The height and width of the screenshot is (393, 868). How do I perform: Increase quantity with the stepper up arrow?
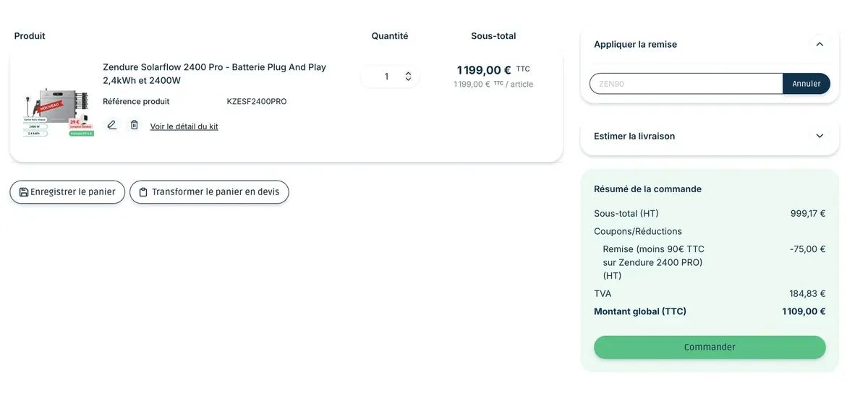click(x=408, y=73)
